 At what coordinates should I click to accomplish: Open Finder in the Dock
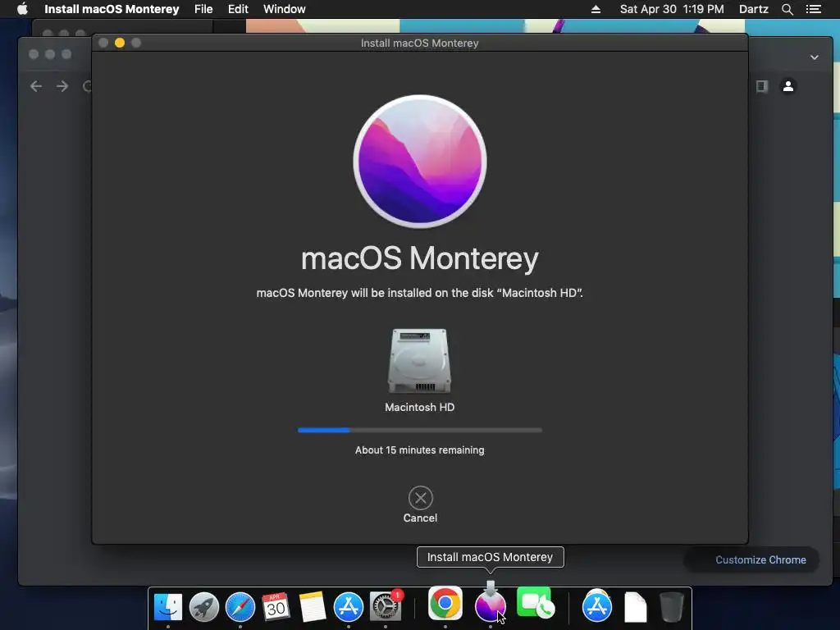point(167,607)
